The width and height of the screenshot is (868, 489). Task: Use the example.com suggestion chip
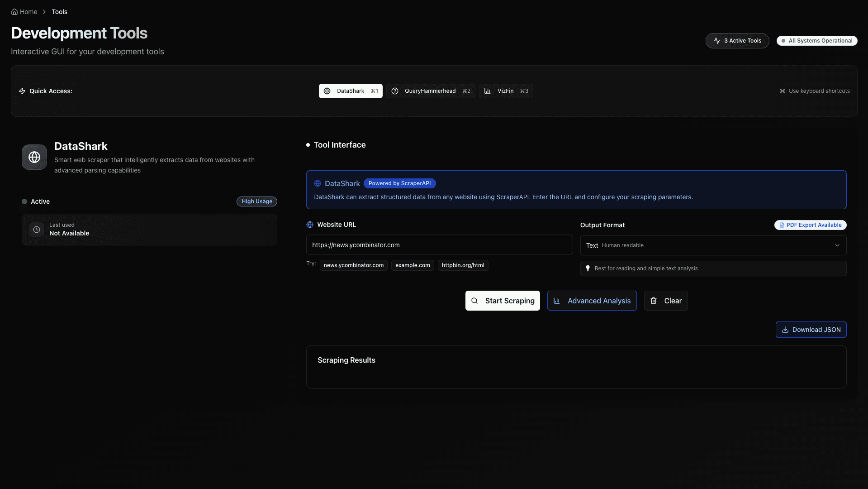point(413,265)
